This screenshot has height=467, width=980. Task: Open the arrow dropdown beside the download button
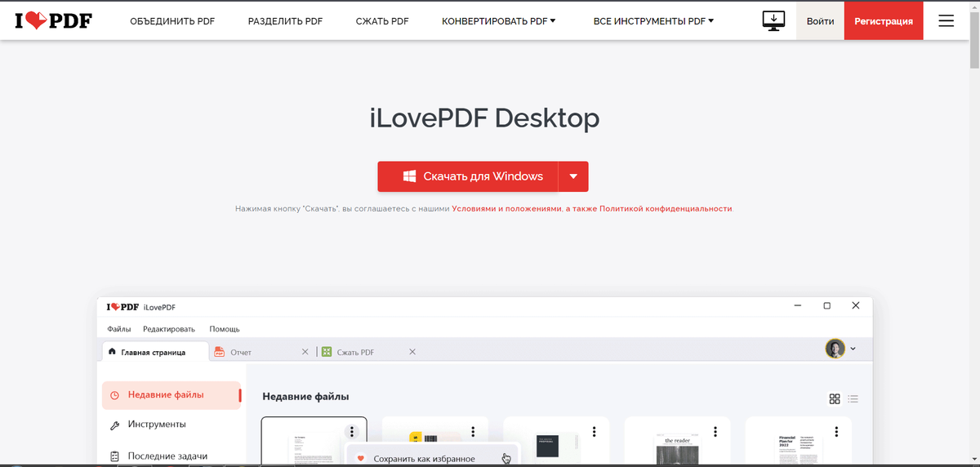[x=573, y=176]
